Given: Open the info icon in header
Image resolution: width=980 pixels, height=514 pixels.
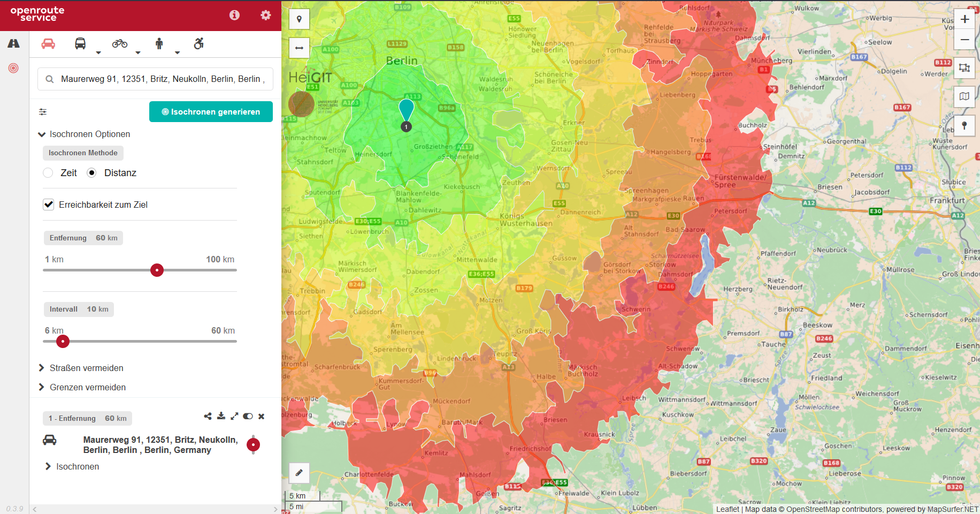Looking at the screenshot, I should [234, 15].
